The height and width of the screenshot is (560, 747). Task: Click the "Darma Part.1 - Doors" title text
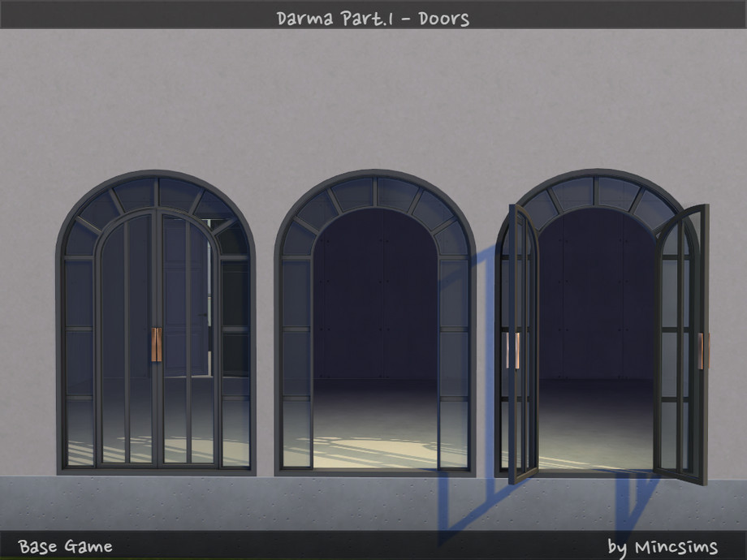[373, 17]
